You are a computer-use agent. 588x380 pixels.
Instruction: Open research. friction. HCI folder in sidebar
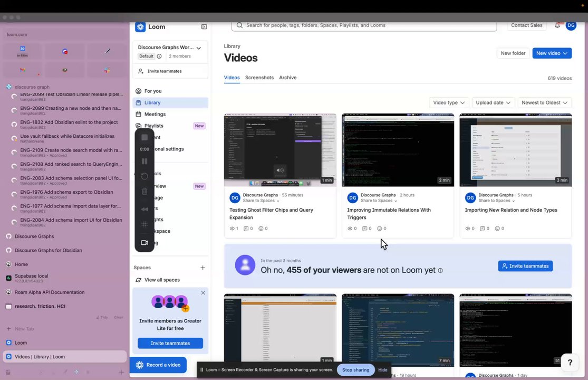(64, 306)
